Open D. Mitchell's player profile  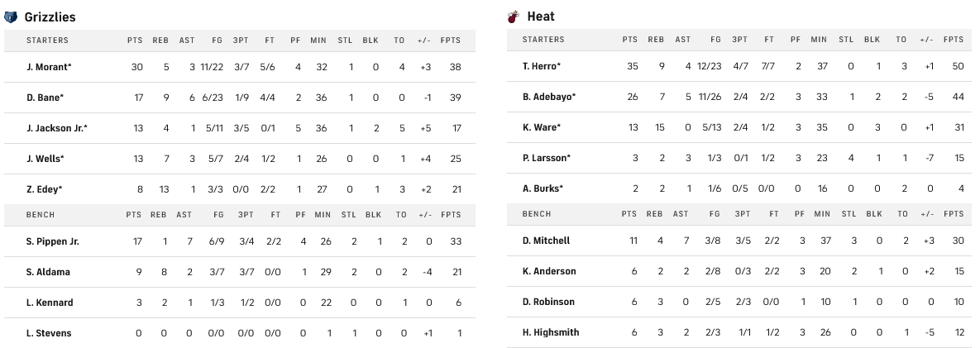click(546, 241)
